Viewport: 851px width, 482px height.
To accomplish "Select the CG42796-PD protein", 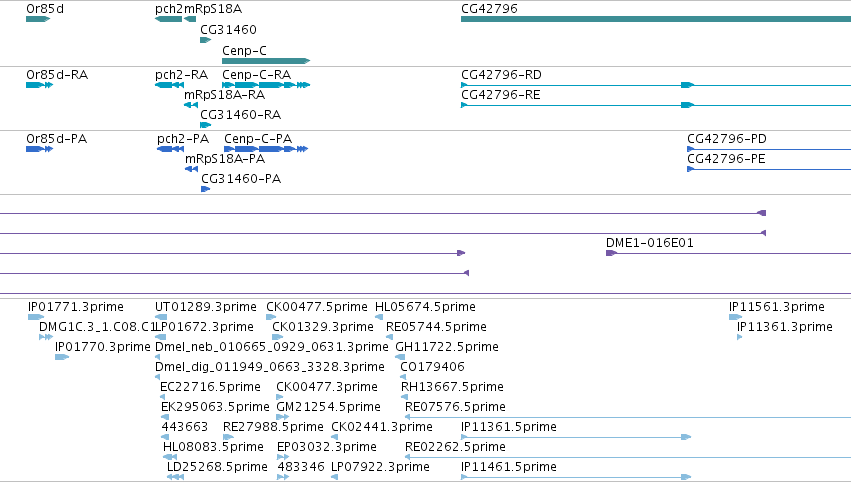I will [769, 149].
